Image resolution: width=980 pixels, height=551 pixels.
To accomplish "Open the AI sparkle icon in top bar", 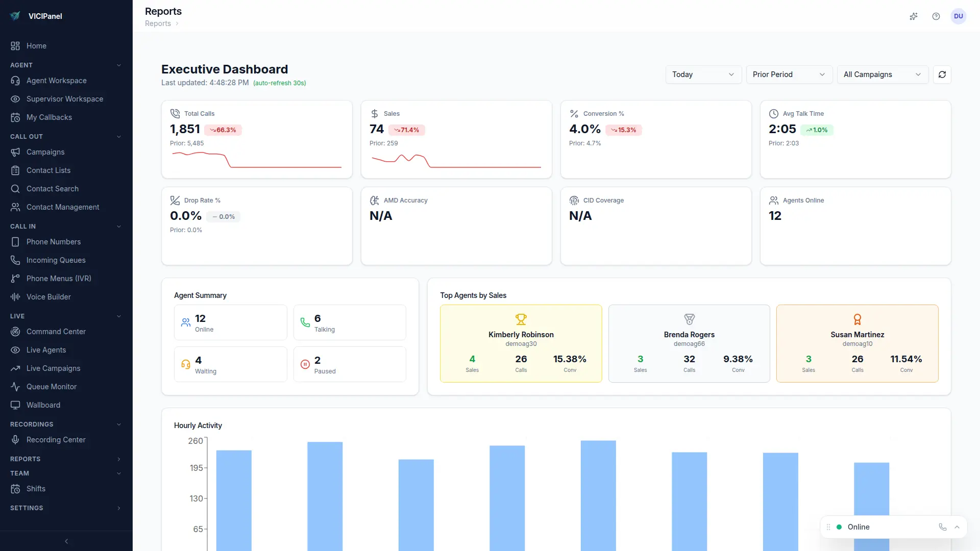I will (x=914, y=16).
